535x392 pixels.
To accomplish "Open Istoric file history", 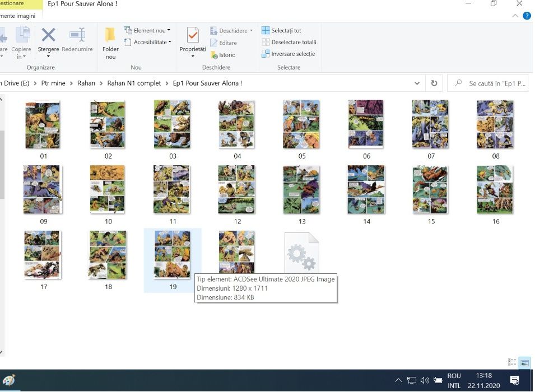I will (222, 55).
